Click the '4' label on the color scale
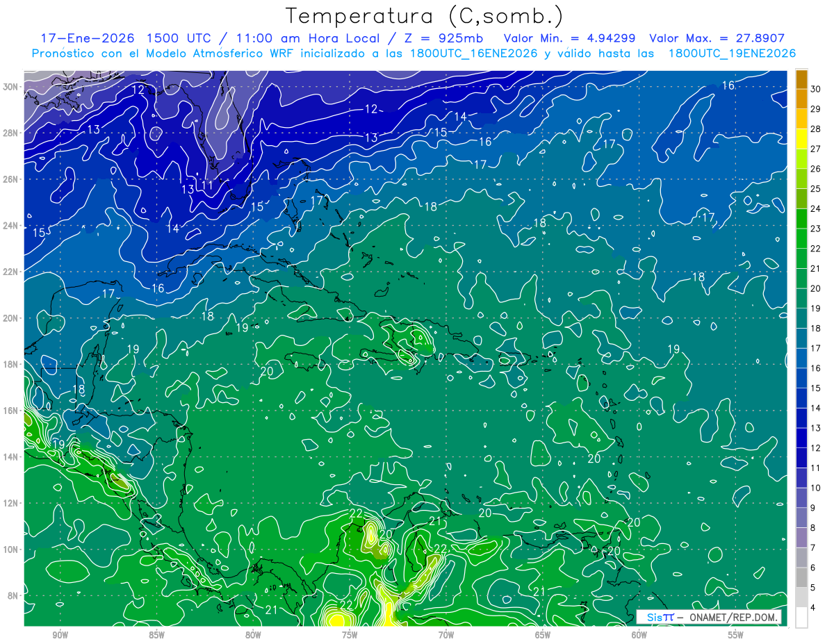834x644 pixels. (814, 607)
